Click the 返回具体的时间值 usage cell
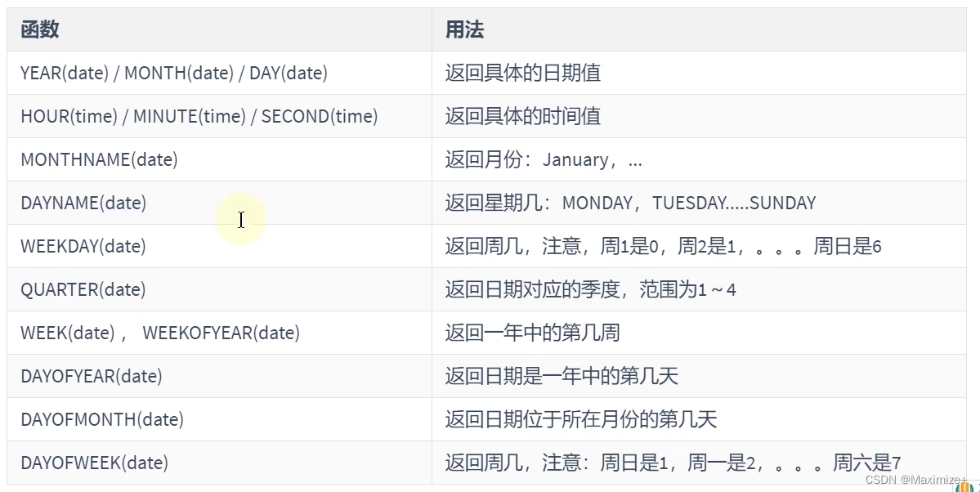The image size is (980, 492). click(x=699, y=116)
